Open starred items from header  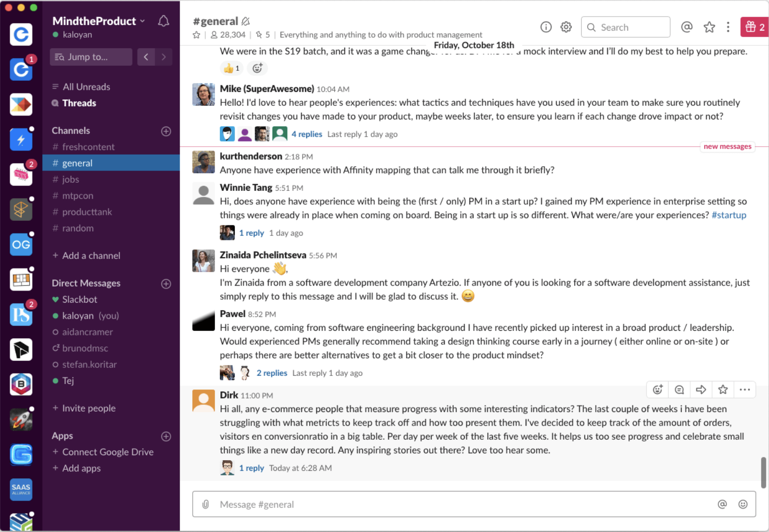(x=709, y=27)
